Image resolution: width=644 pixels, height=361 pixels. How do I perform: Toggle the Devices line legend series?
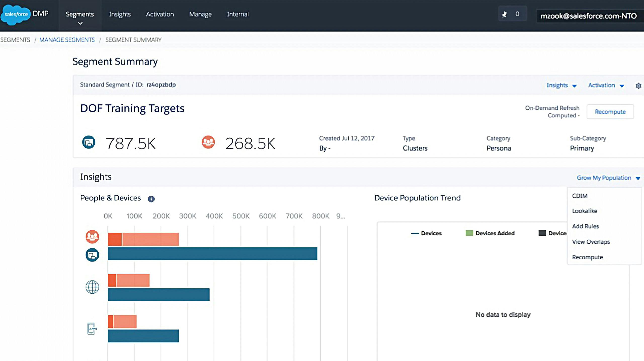pos(426,233)
